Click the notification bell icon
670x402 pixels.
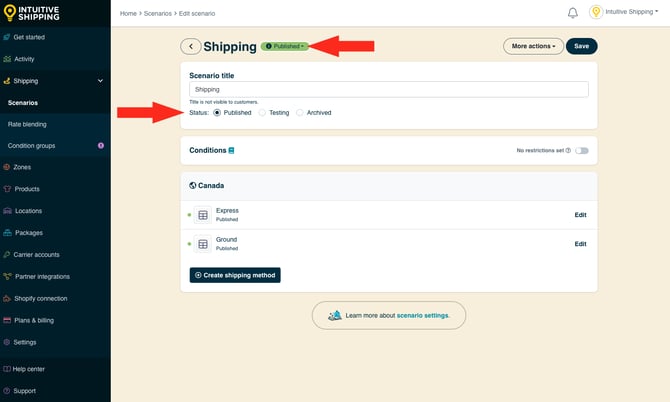pos(573,13)
